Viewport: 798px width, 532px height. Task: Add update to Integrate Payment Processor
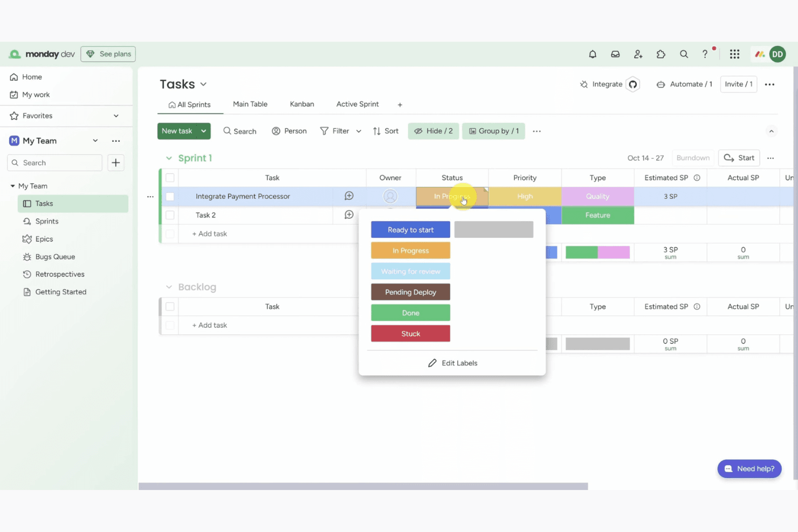[x=349, y=196]
